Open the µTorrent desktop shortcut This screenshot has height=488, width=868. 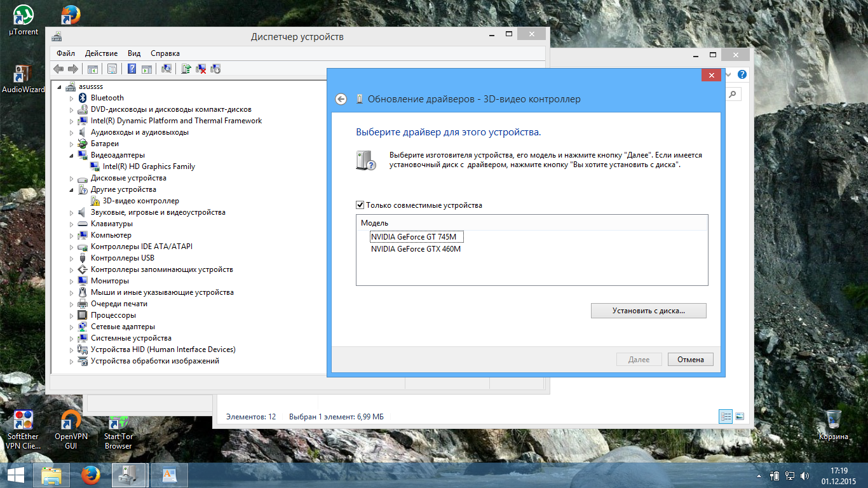pos(24,20)
